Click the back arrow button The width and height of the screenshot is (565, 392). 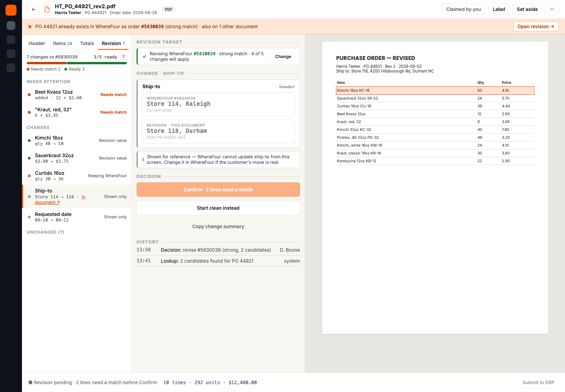(34, 9)
